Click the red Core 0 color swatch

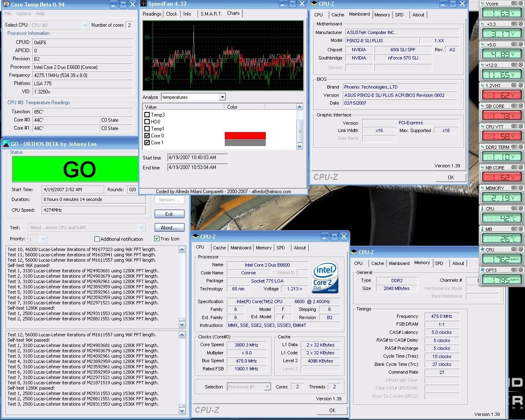245,135
